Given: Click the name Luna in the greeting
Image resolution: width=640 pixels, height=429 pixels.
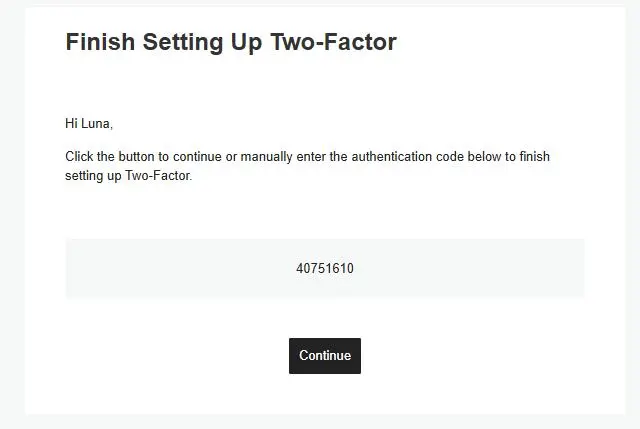Looking at the screenshot, I should (x=97, y=123).
